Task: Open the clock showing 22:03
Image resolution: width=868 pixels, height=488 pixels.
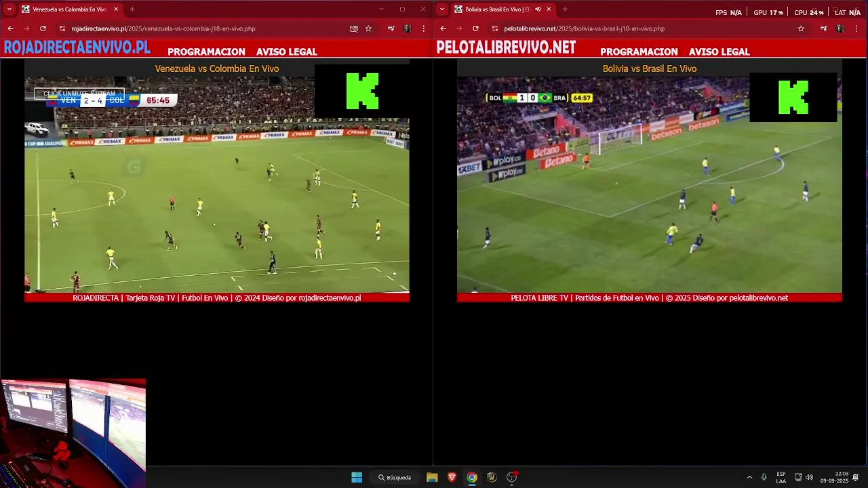Action: click(834, 477)
